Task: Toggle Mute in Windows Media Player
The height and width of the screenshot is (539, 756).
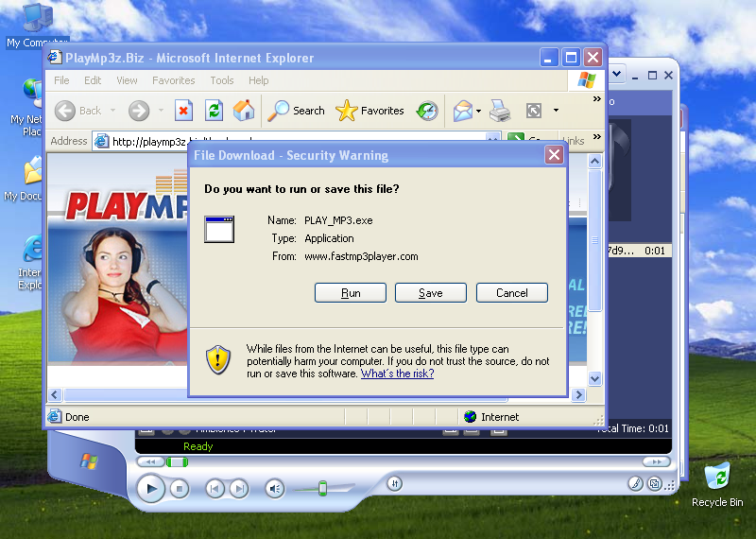Action: (x=275, y=489)
